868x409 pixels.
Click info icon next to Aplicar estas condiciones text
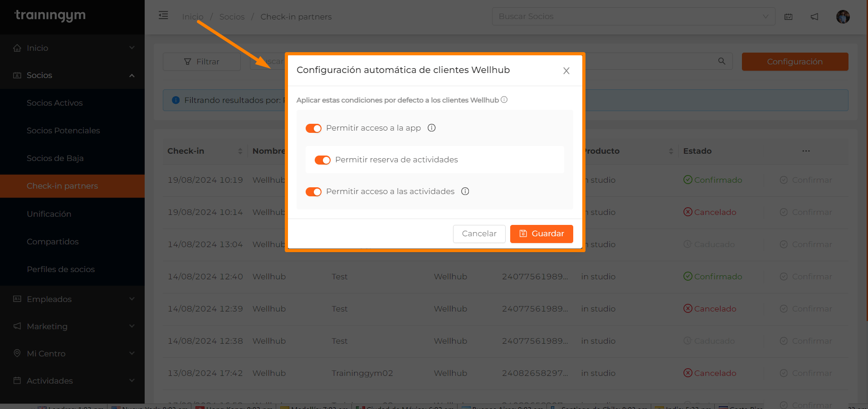pos(504,100)
